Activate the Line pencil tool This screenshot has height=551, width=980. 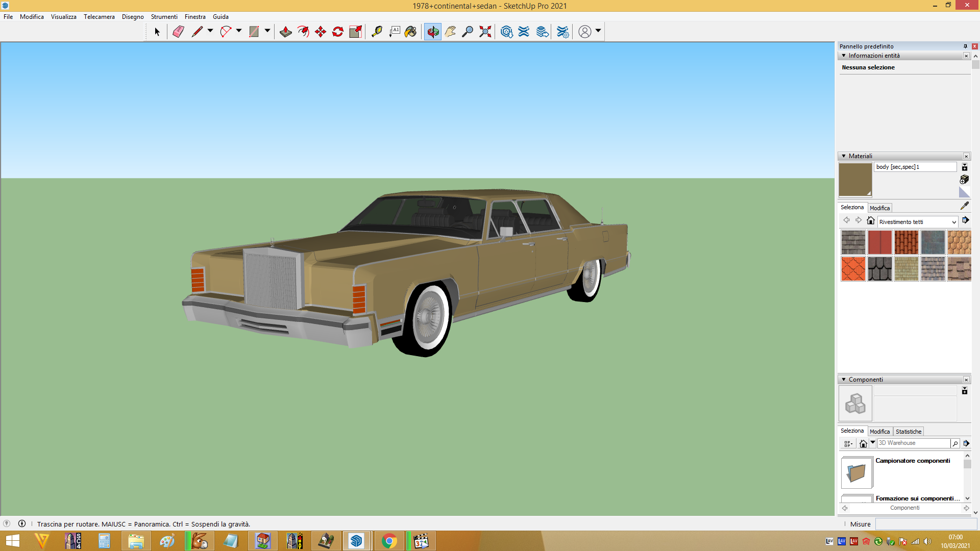[x=197, y=32]
